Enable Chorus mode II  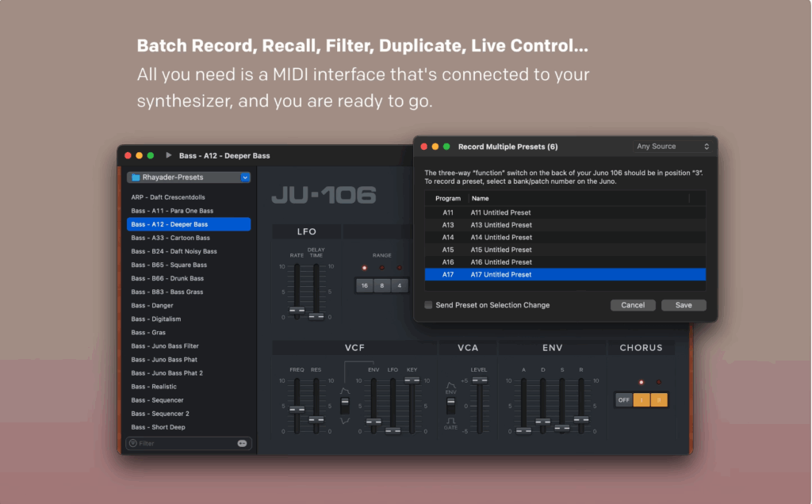(657, 400)
